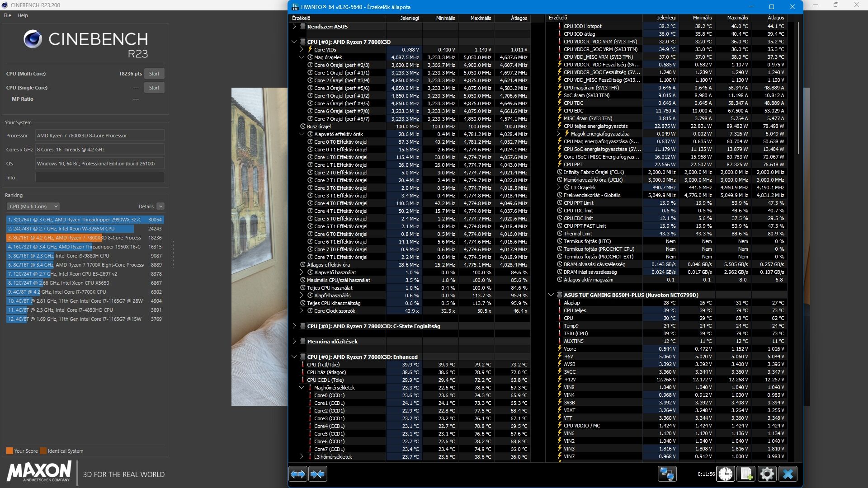The image size is (868, 488).
Task: Select the highlighted AMD Ryzen 7 7800X3D ranking entry
Action: click(x=85, y=238)
